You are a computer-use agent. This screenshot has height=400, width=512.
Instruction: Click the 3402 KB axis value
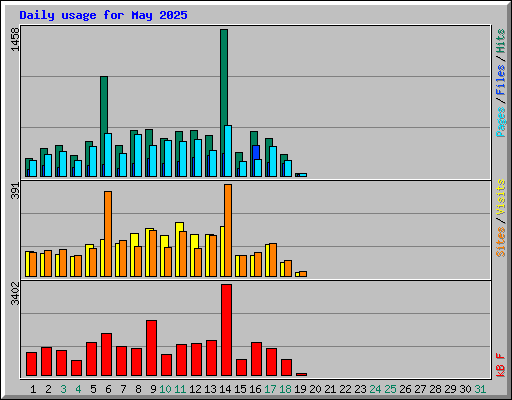click(x=15, y=293)
